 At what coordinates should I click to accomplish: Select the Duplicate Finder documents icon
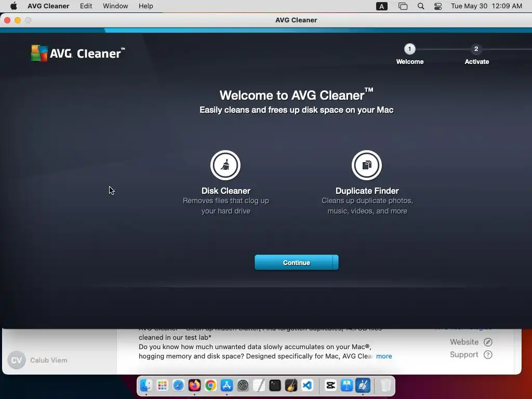pyautogui.click(x=366, y=165)
